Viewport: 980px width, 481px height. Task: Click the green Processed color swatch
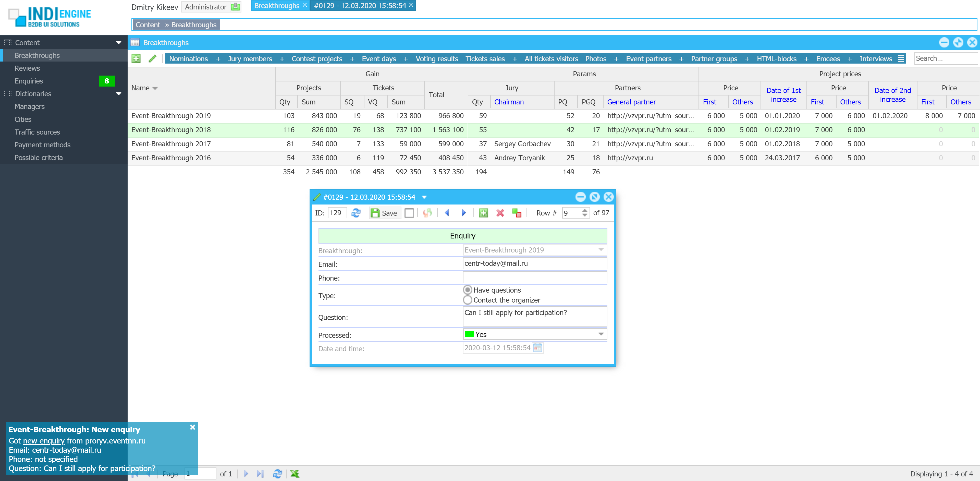tap(470, 334)
